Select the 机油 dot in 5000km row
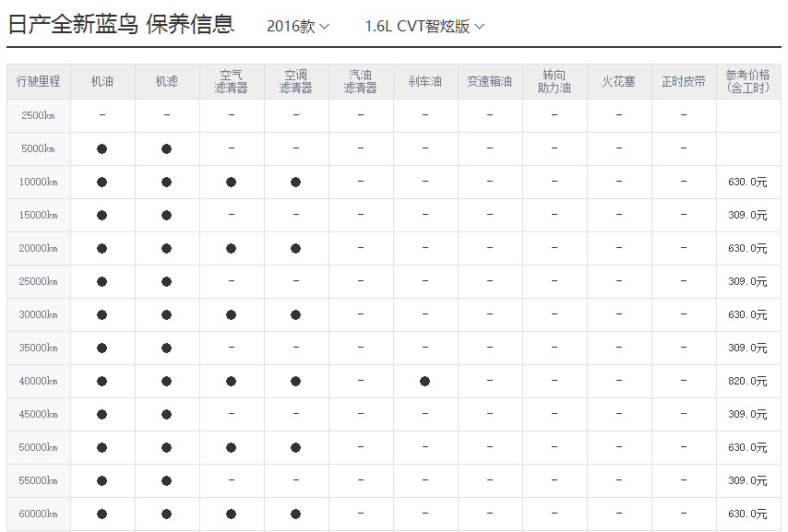Image resolution: width=788 pixels, height=532 pixels. [x=101, y=148]
